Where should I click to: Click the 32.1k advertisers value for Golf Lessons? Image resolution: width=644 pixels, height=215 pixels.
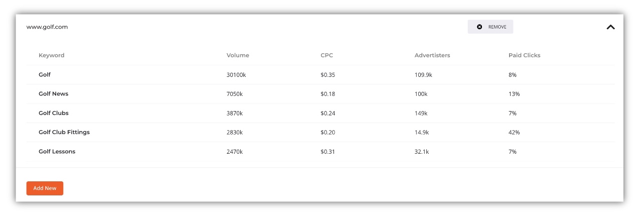pos(422,151)
